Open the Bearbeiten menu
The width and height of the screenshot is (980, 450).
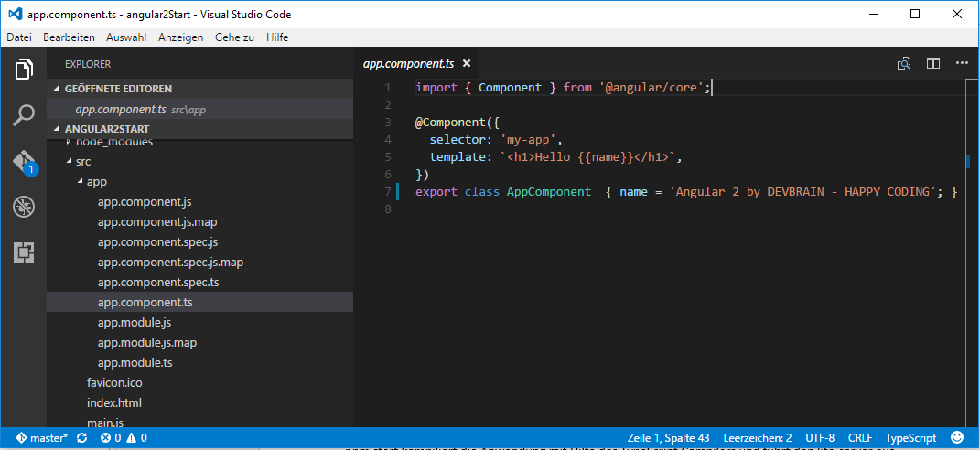point(69,37)
